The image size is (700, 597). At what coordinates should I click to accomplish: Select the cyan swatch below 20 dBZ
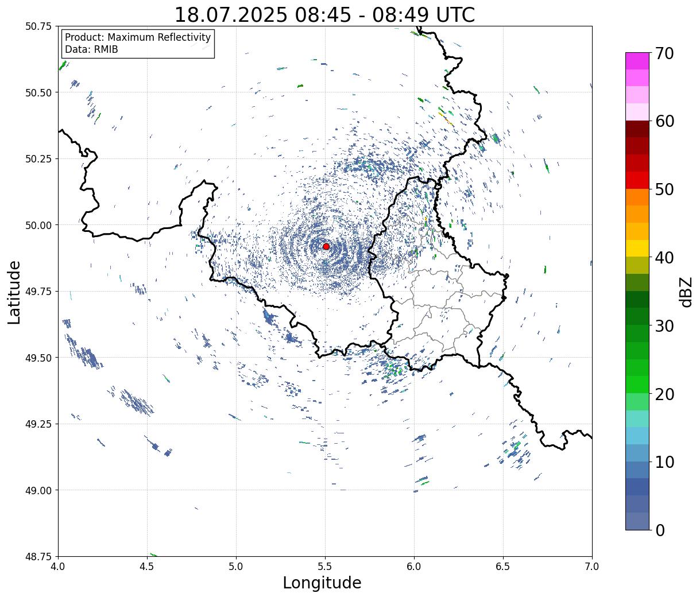637,418
